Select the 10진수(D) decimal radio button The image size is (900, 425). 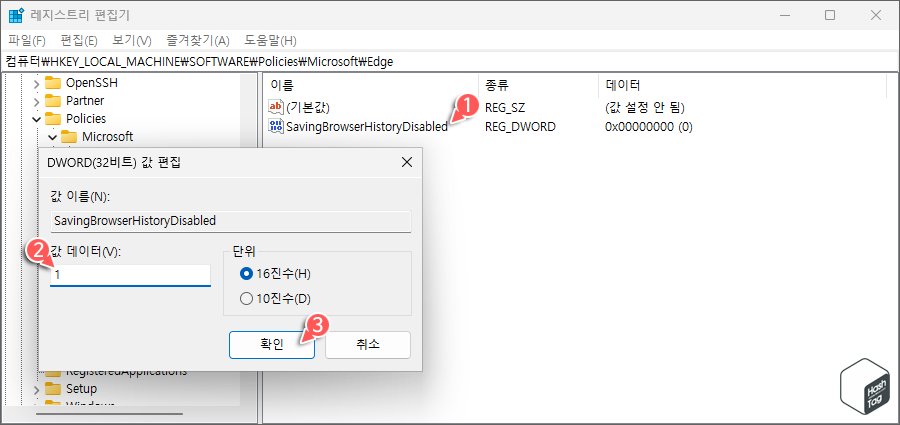(246, 299)
